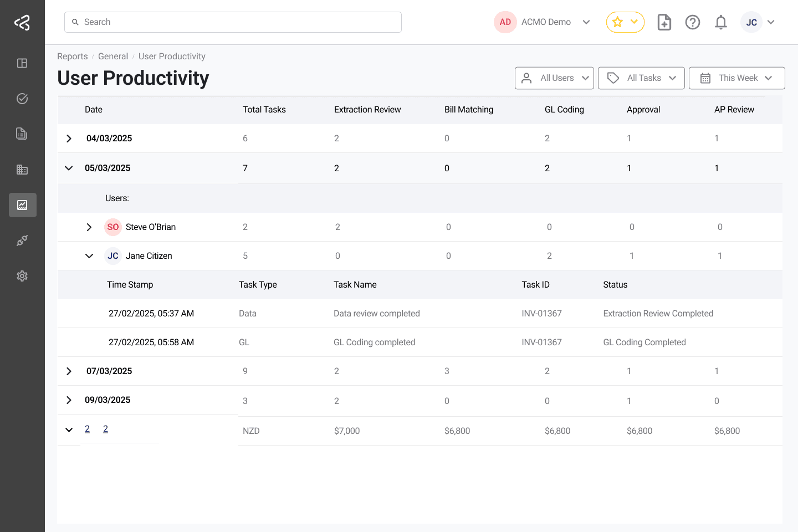The image size is (798, 532).
Task: Collapse the 05/03/2025 row
Action: click(x=69, y=168)
